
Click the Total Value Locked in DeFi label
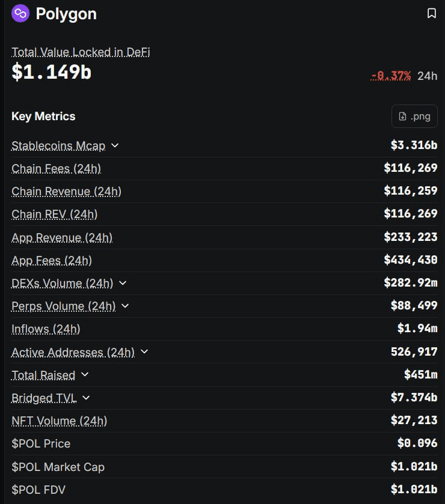point(81,52)
